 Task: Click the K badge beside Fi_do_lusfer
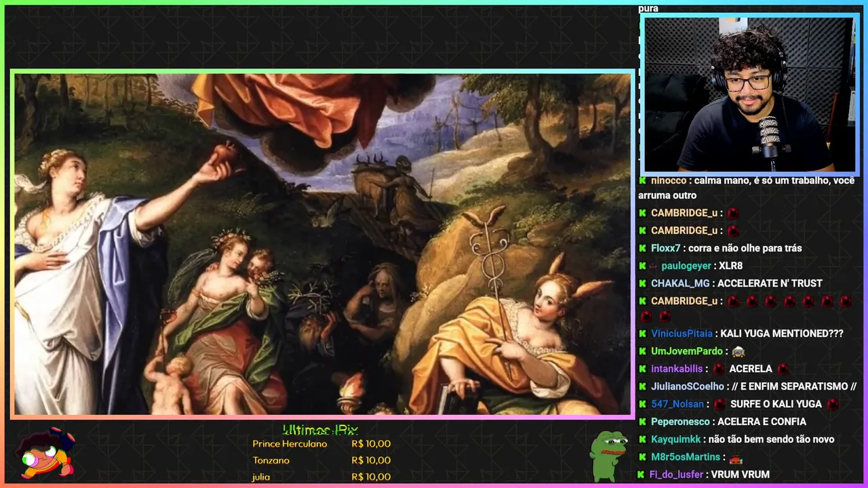(641, 474)
